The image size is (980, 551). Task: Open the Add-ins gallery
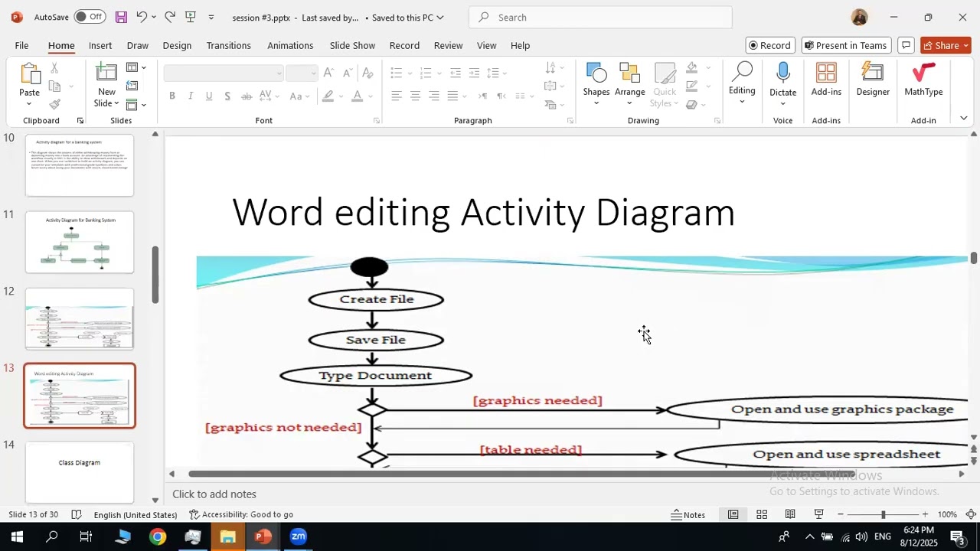point(826,80)
